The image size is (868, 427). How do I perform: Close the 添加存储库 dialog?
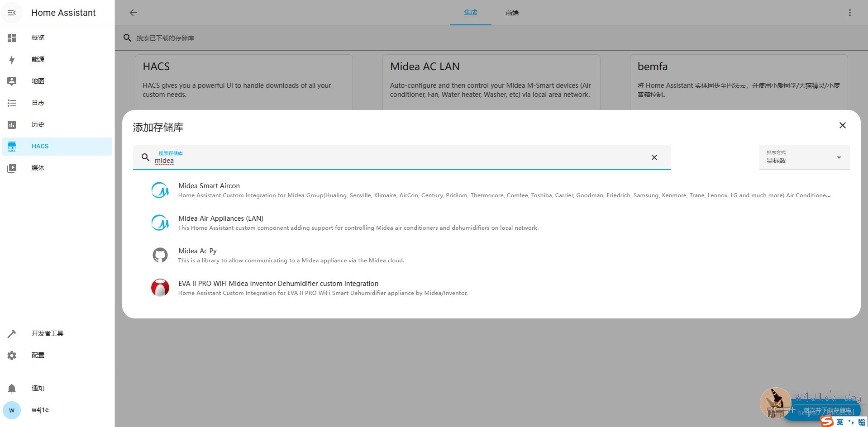tap(842, 125)
